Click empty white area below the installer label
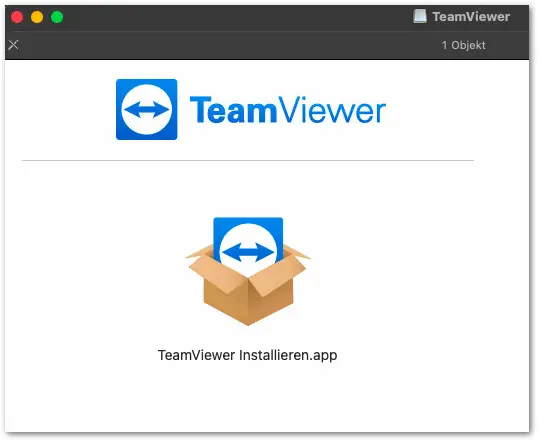 (247, 398)
